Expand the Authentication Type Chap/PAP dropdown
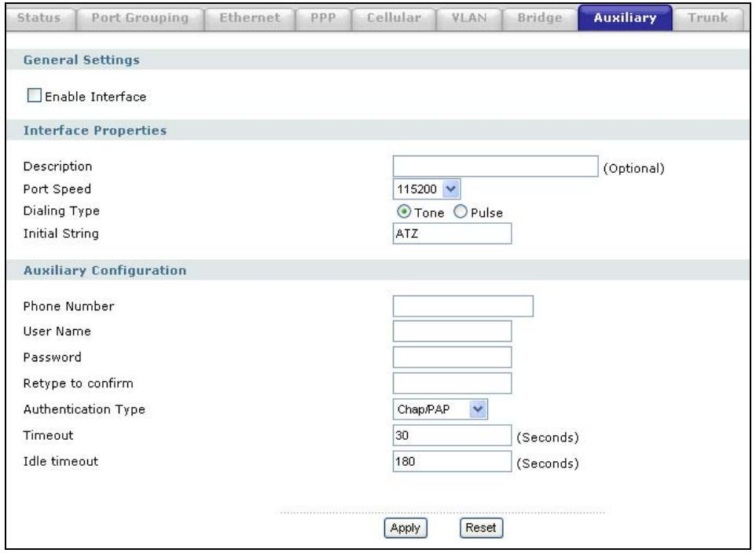This screenshot has width=756, height=553. click(440, 409)
